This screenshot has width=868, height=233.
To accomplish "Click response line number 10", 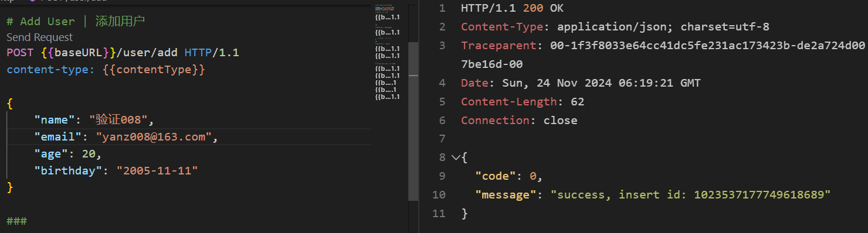I will pyautogui.click(x=439, y=195).
